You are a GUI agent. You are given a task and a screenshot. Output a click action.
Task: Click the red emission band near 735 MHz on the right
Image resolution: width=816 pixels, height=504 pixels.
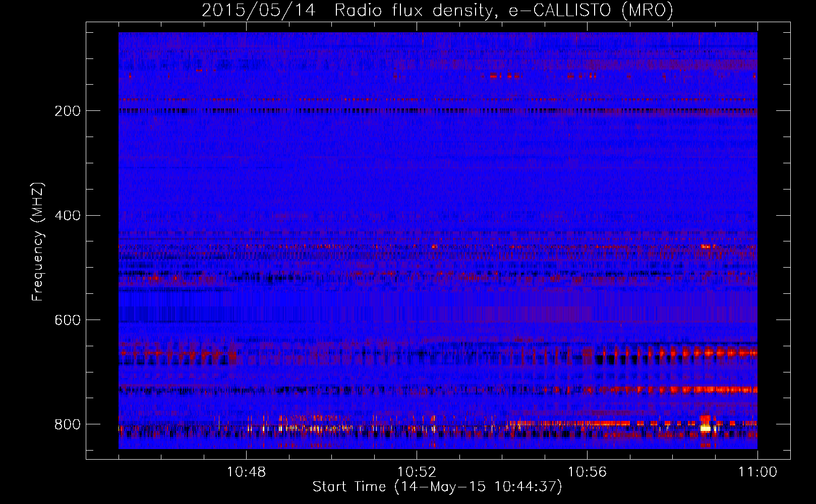click(676, 390)
